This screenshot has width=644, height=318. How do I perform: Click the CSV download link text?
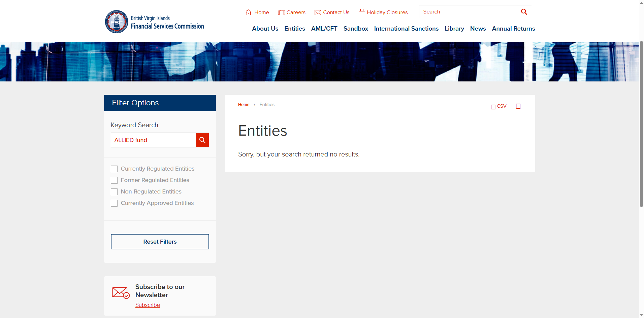coord(502,106)
